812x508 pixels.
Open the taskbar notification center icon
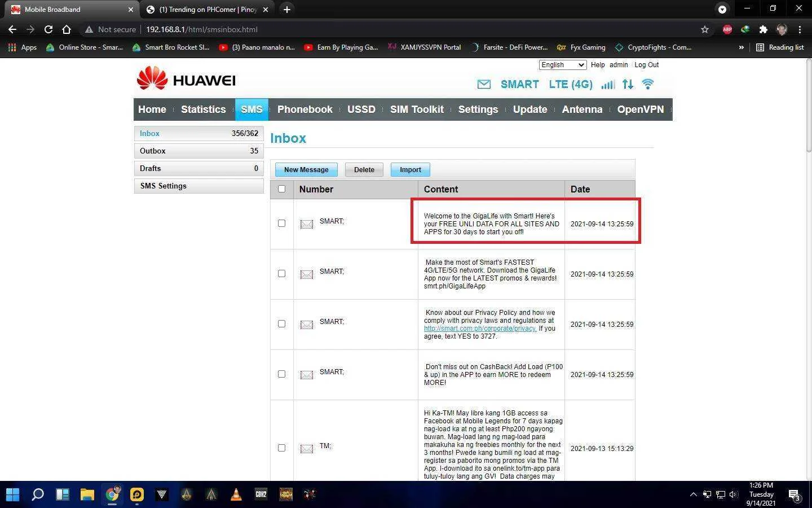tap(795, 495)
